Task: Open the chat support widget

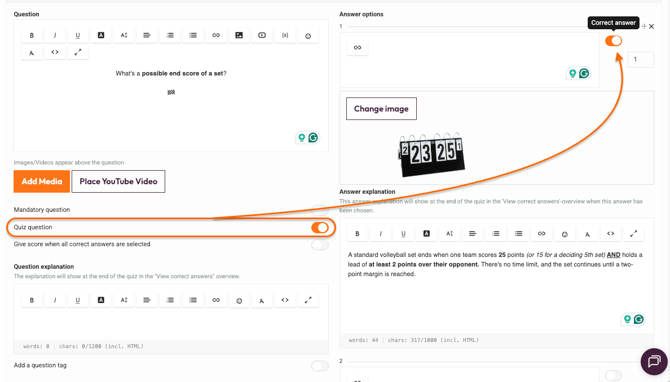Action: tap(654, 361)
